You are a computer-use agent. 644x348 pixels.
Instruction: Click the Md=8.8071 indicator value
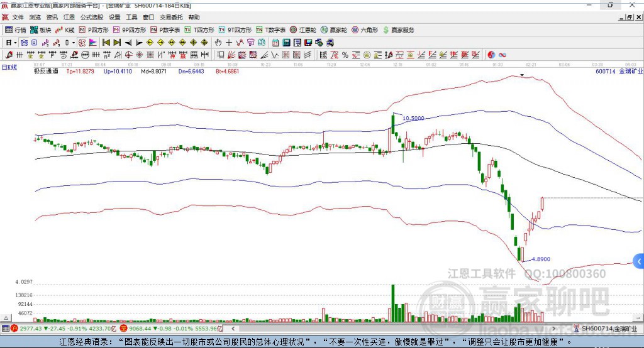point(153,72)
